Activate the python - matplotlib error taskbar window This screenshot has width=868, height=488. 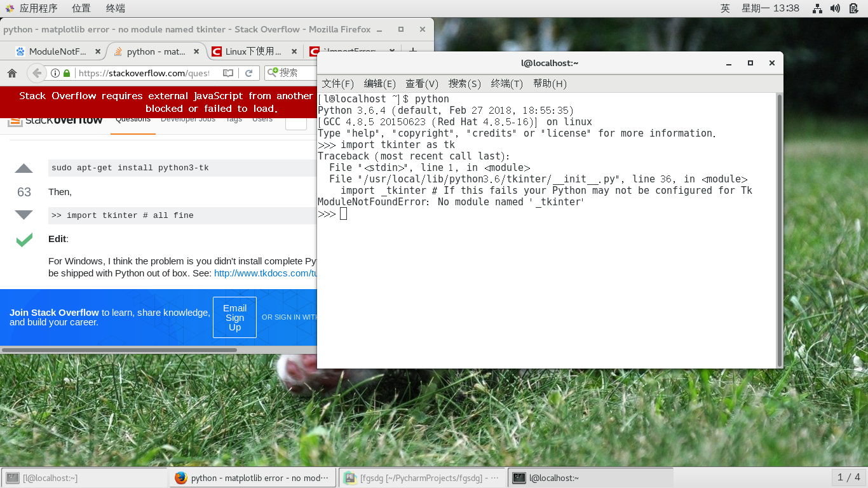253,478
